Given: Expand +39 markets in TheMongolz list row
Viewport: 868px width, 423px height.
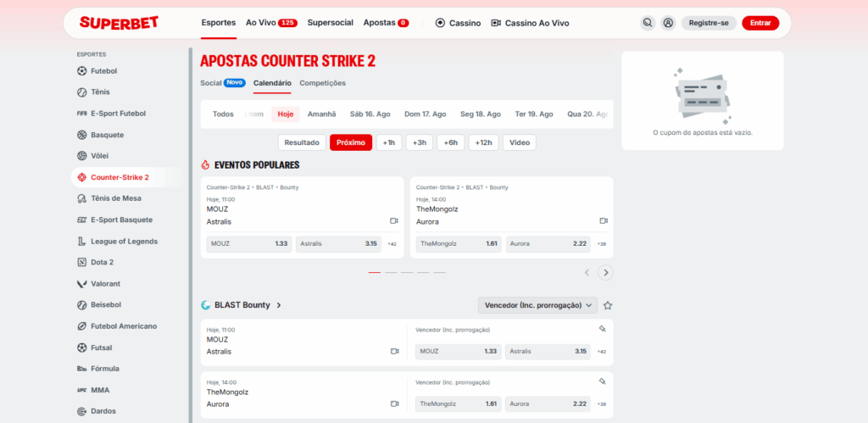Looking at the screenshot, I should pyautogui.click(x=601, y=404).
